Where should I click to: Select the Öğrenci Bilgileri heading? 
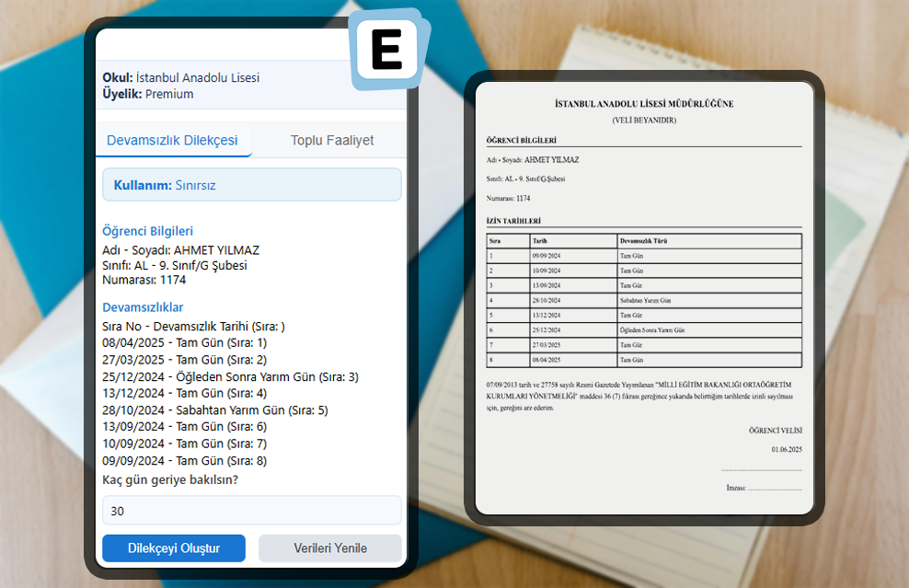tap(148, 231)
